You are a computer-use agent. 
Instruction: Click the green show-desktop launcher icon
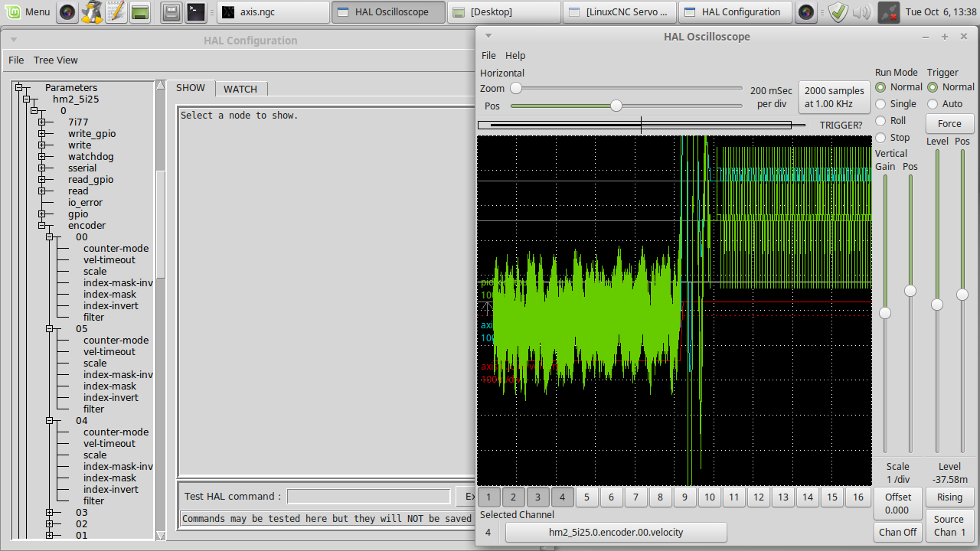click(140, 11)
